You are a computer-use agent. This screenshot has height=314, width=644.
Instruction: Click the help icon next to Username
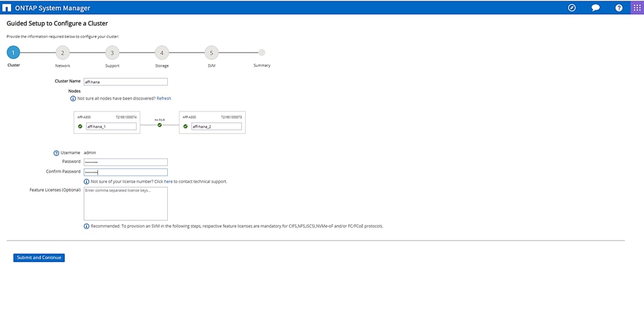(x=56, y=153)
